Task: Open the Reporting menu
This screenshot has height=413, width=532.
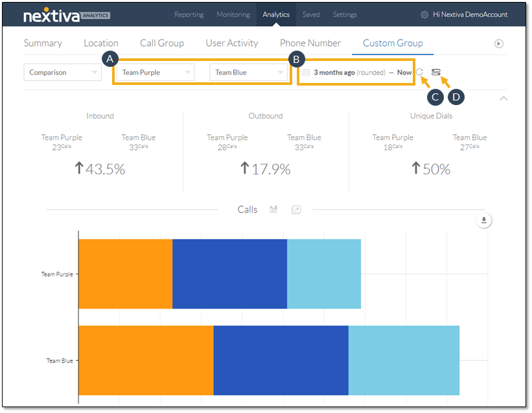Action: pyautogui.click(x=189, y=15)
